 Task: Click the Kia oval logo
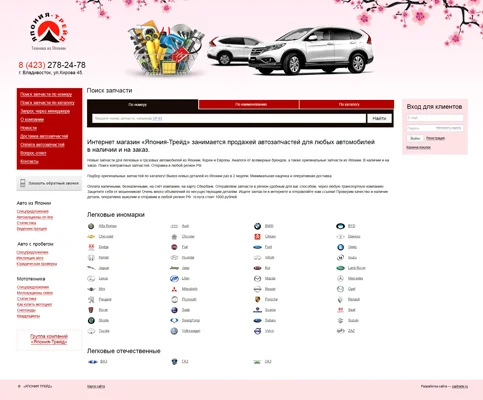click(x=257, y=268)
